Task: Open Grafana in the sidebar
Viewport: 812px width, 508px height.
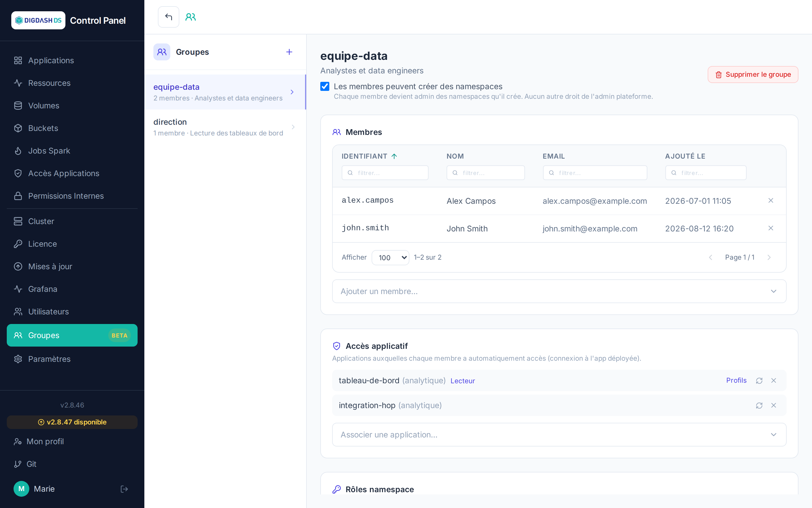Action: (72, 289)
